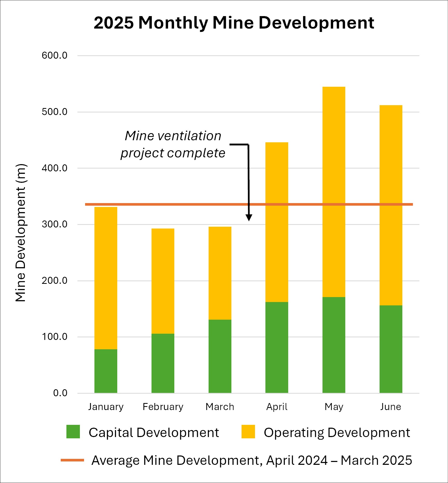This screenshot has width=448, height=483.
Task: Click the 200.0 y-axis value
Action: [54, 280]
